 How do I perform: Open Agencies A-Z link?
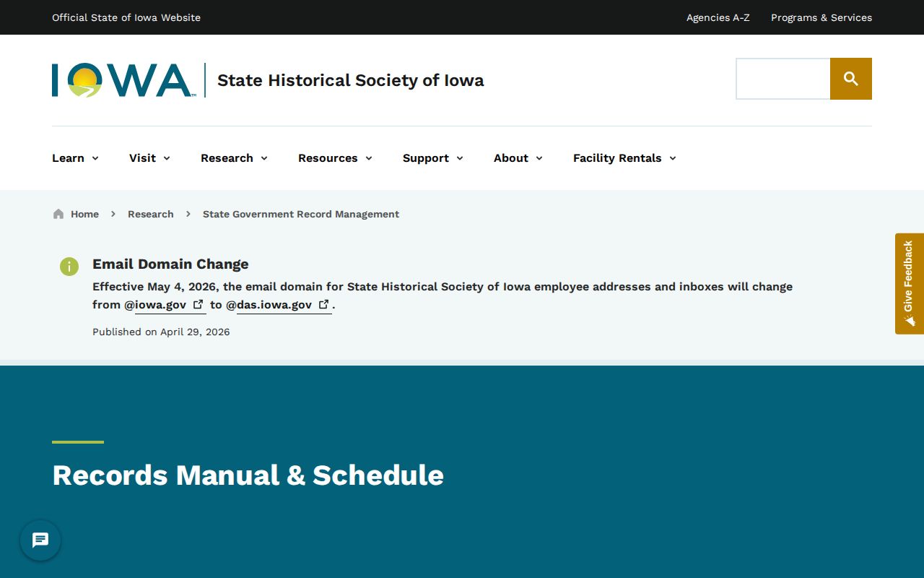click(x=718, y=17)
